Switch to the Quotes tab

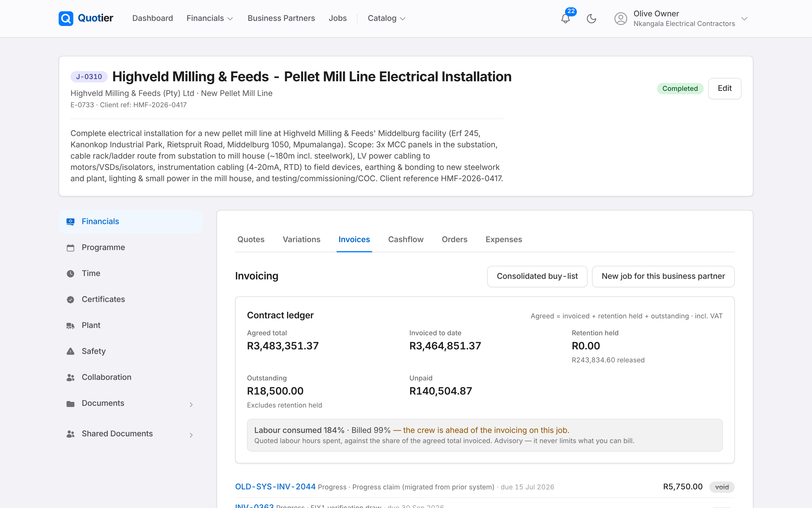[251, 240]
